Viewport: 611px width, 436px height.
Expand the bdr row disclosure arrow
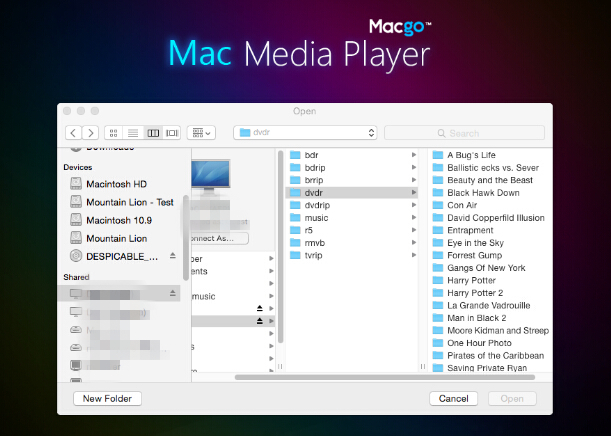tap(414, 155)
